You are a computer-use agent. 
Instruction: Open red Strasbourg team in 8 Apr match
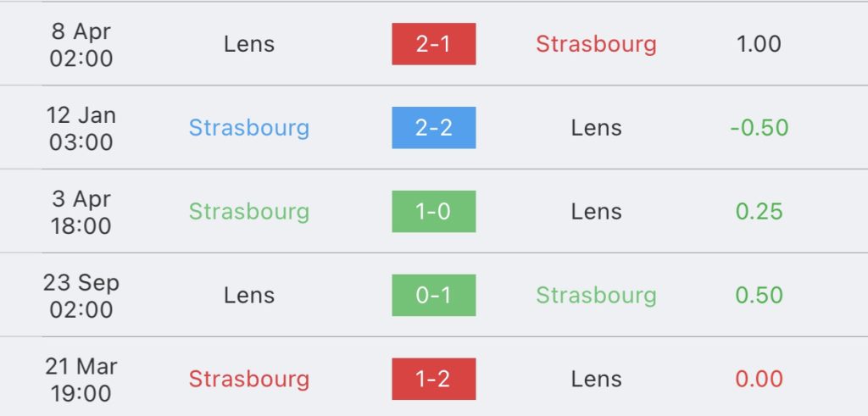[596, 44]
